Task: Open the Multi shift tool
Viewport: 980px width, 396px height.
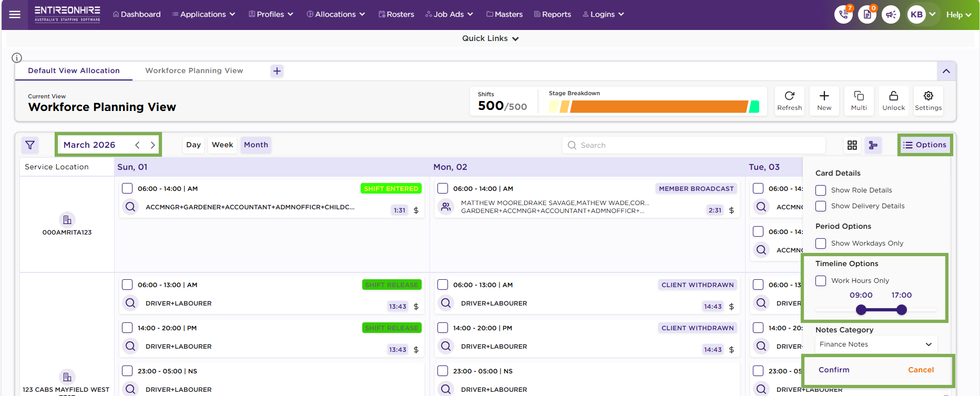Action: coord(859,100)
